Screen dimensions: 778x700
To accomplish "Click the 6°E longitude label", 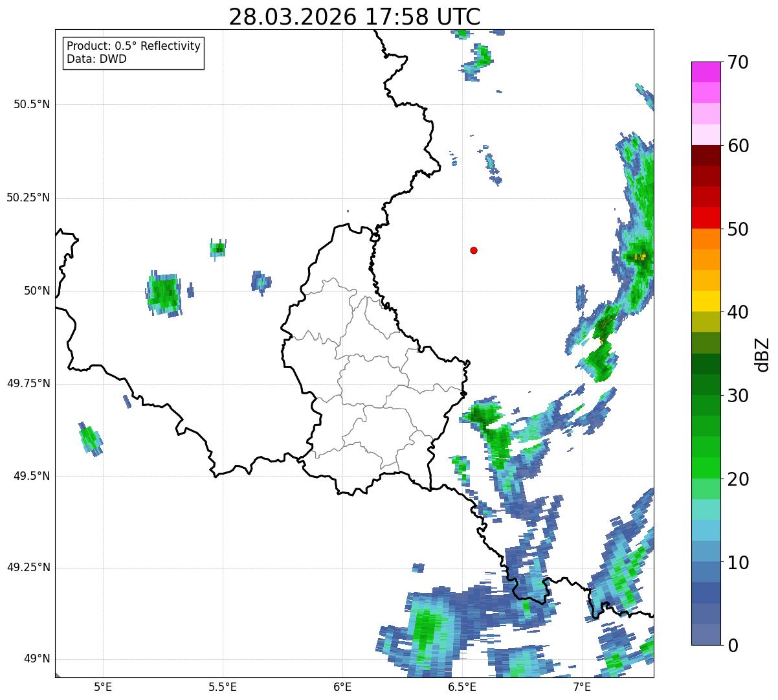I will point(342,686).
